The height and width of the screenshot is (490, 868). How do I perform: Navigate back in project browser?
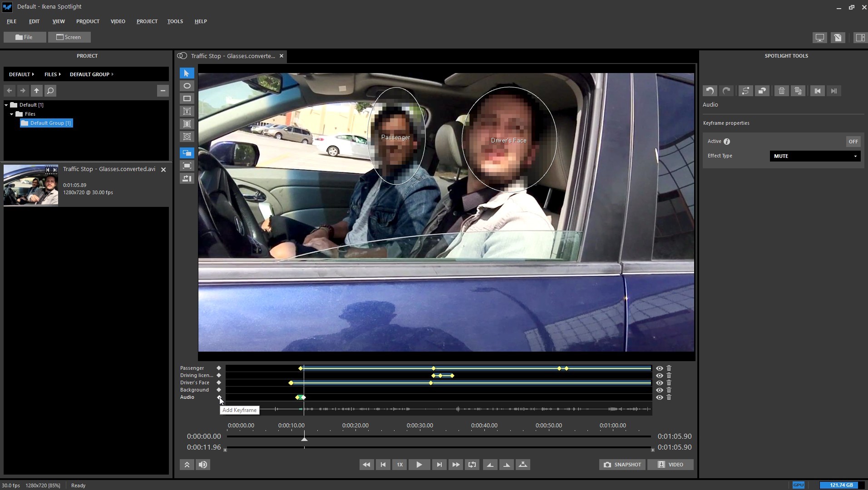(10, 91)
